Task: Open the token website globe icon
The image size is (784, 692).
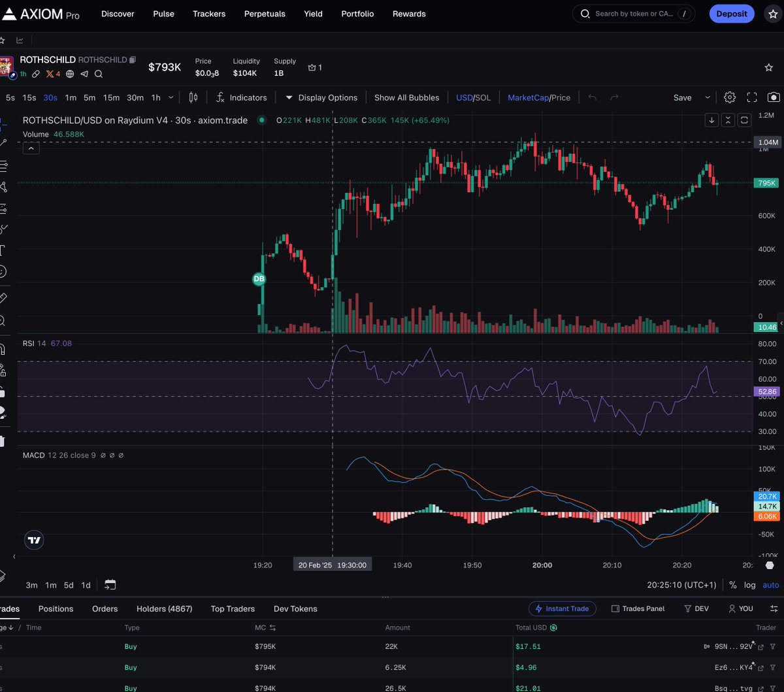Action: click(69, 74)
